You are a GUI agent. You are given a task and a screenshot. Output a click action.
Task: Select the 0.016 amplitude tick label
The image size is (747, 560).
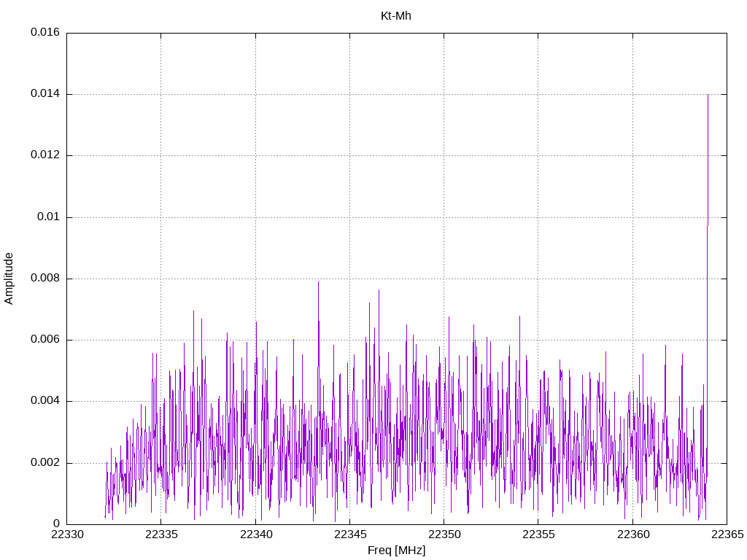[x=45, y=33]
